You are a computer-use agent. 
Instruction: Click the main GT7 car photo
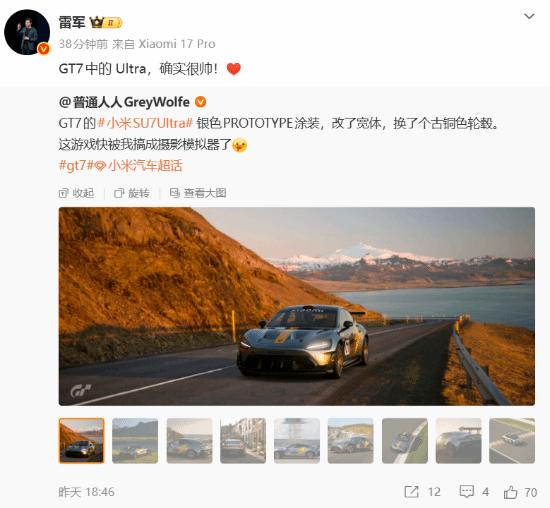click(x=297, y=306)
